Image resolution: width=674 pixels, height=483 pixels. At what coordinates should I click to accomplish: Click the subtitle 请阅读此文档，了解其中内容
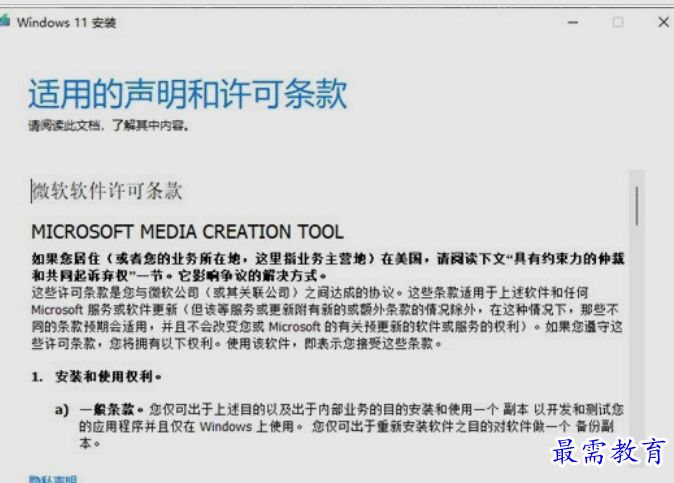pyautogui.click(x=108, y=125)
